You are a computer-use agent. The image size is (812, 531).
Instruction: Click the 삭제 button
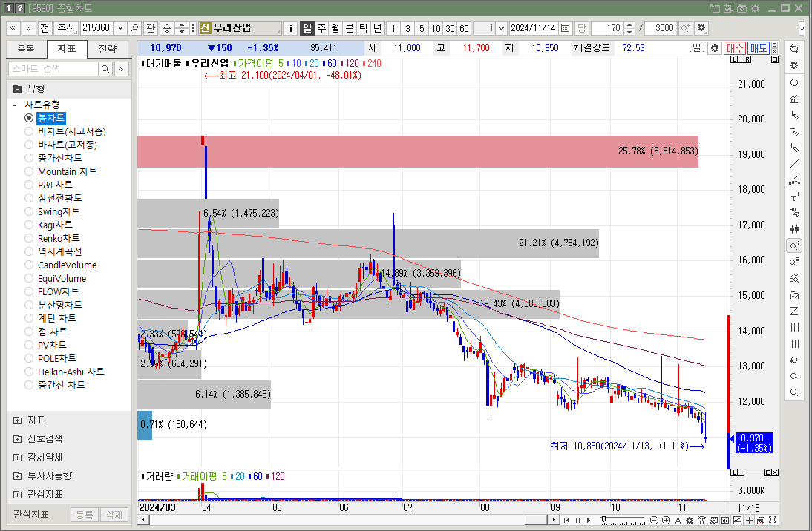point(114,515)
